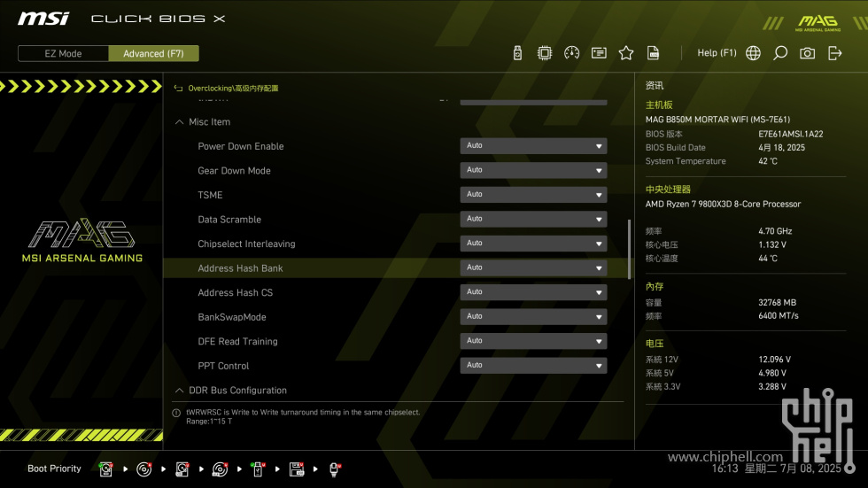Open the Power Down Enable dropdown
The width and height of the screenshot is (868, 488).
(x=533, y=145)
